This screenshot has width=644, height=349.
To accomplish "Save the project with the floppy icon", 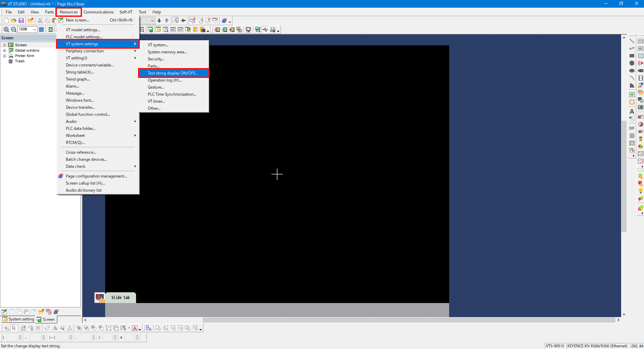I will tap(21, 20).
